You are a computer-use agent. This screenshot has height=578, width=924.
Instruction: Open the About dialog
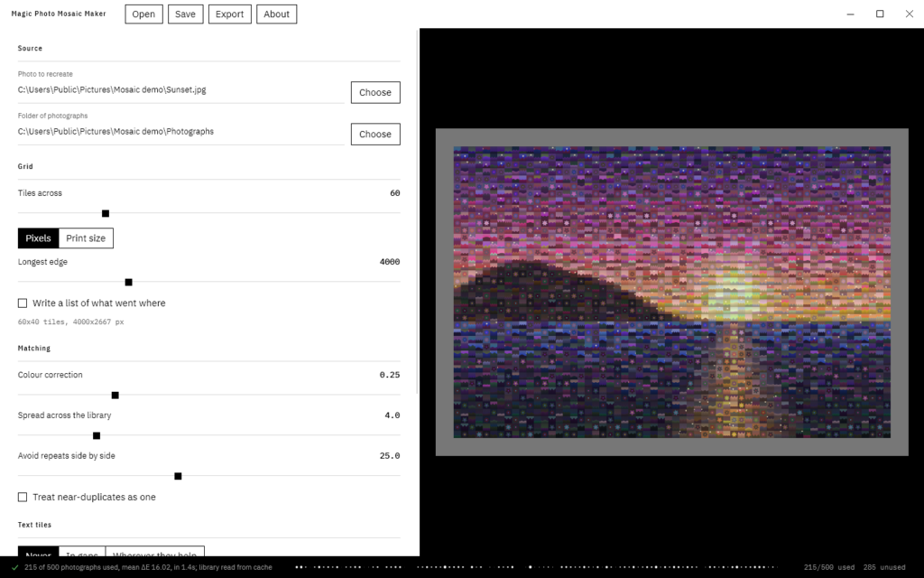pos(276,14)
